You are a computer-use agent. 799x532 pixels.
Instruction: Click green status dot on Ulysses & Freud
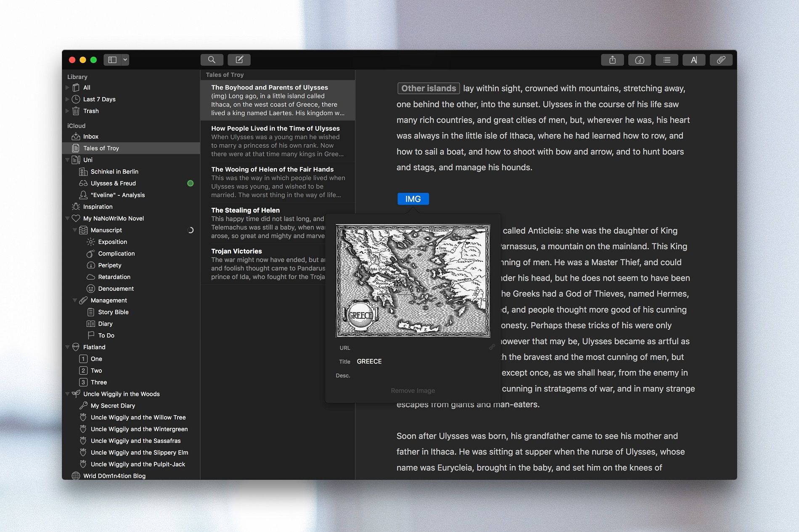pyautogui.click(x=190, y=183)
